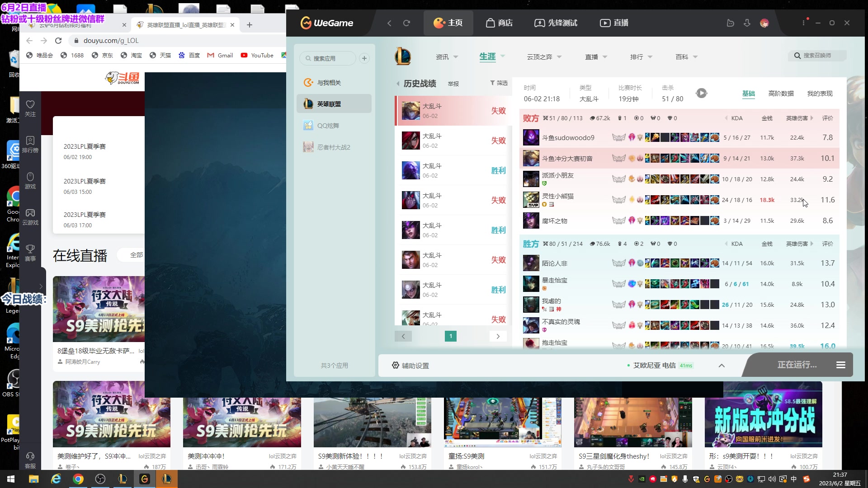
Task: Open the 直播 tab in WeGame header
Action: click(614, 23)
